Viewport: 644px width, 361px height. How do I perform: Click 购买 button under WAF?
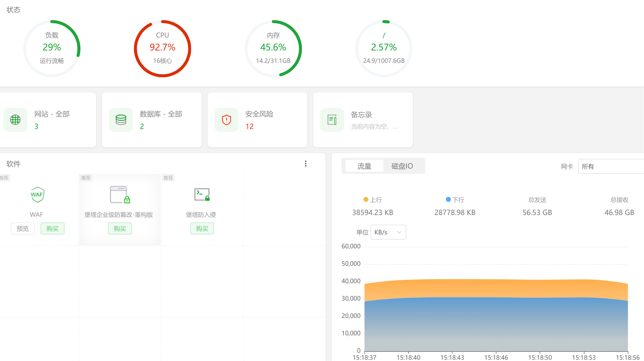pyautogui.click(x=52, y=228)
